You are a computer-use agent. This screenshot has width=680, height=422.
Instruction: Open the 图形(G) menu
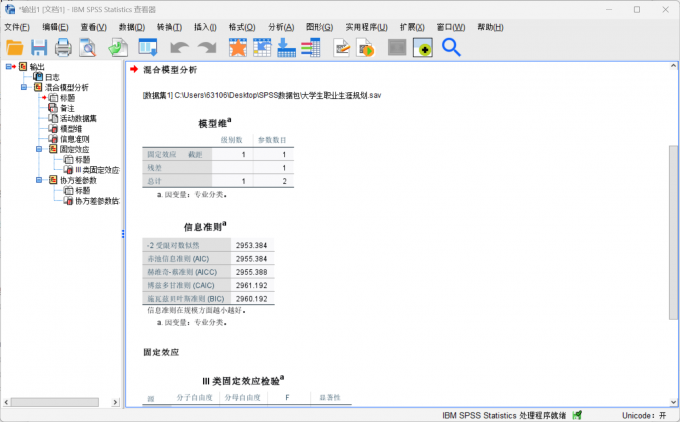(x=319, y=27)
